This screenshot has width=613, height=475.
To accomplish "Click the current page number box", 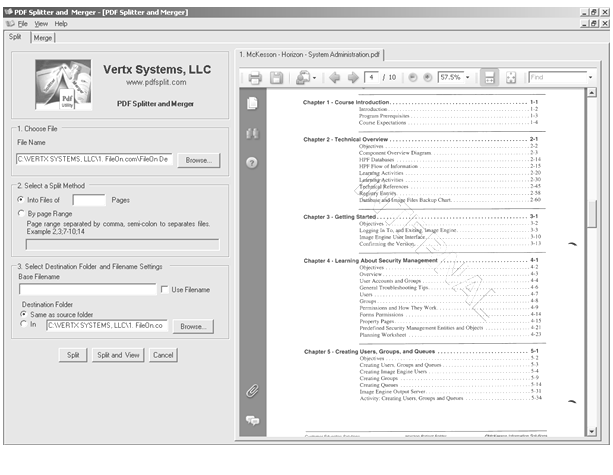I will click(x=371, y=77).
